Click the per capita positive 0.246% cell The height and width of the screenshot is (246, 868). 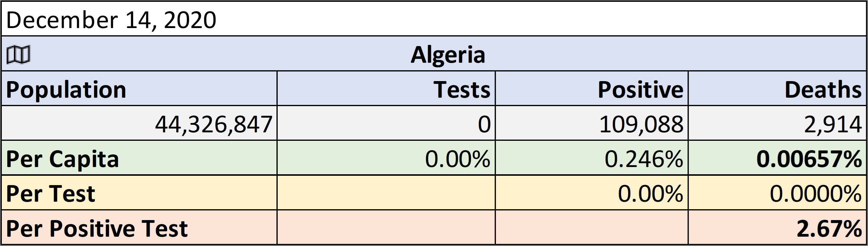(592, 158)
